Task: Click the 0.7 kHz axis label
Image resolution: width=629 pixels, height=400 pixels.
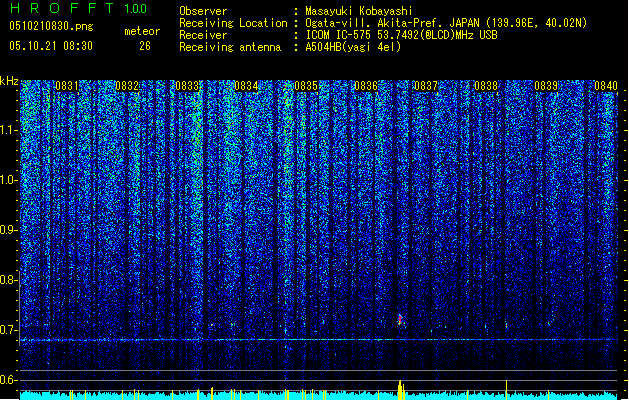Action: 9,330
